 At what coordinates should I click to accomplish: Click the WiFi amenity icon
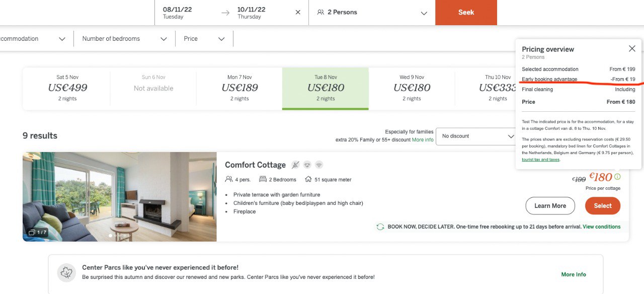[319, 165]
